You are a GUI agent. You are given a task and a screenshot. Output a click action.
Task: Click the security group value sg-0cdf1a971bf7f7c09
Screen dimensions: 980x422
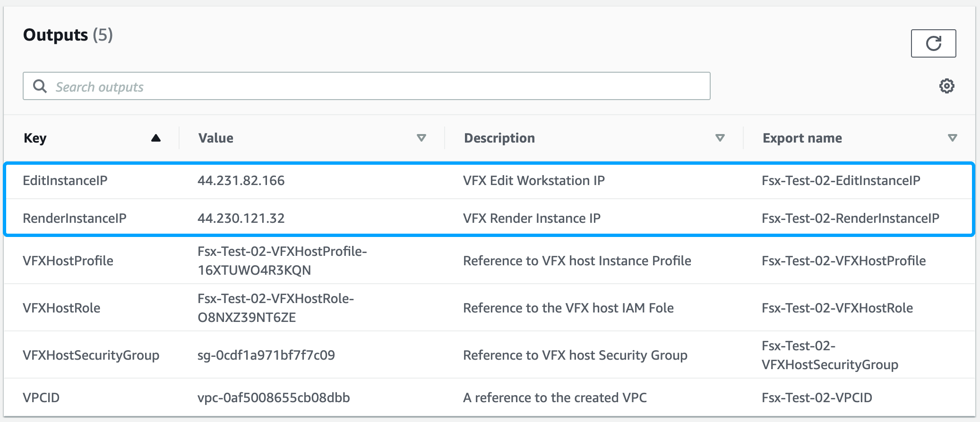(266, 355)
